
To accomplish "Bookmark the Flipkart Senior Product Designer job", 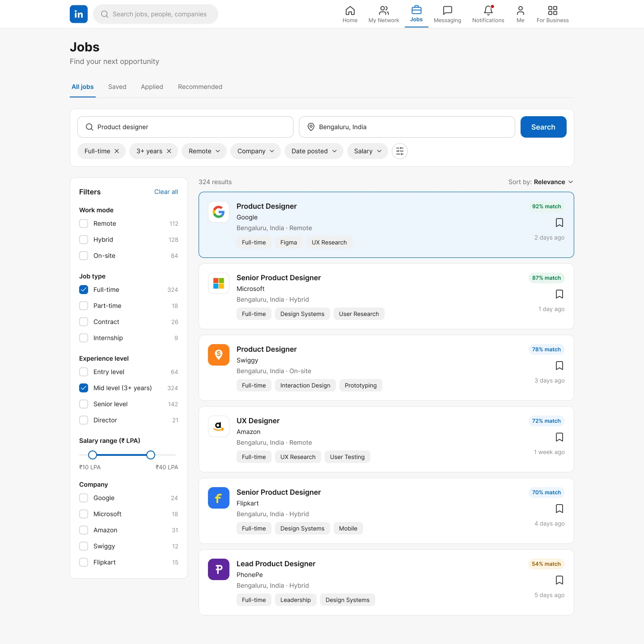I will click(559, 509).
